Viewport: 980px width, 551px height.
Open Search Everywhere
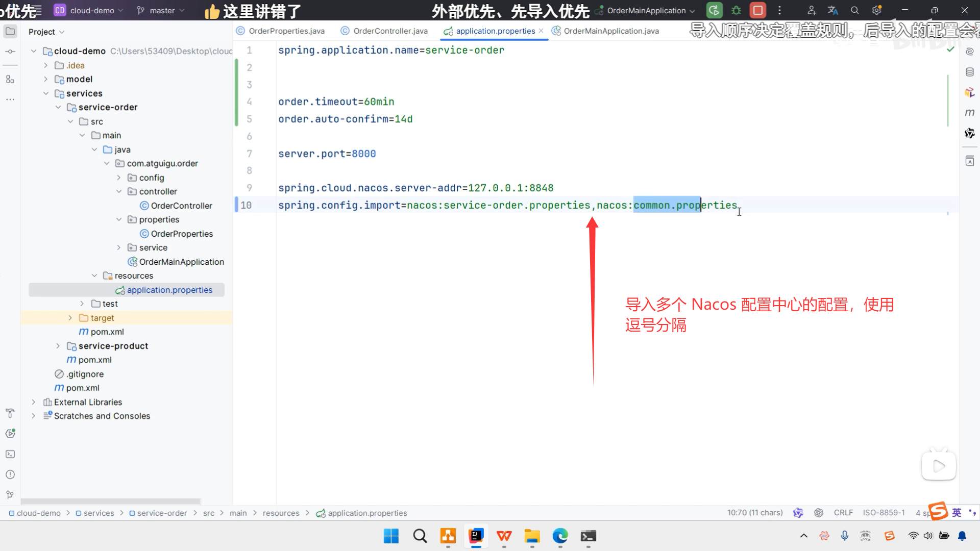854,10
